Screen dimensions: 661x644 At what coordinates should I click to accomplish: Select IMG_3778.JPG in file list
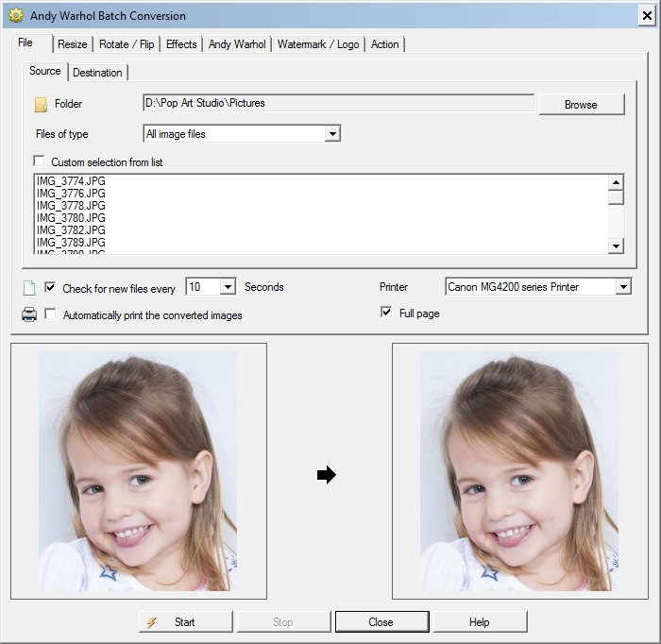pos(71,206)
